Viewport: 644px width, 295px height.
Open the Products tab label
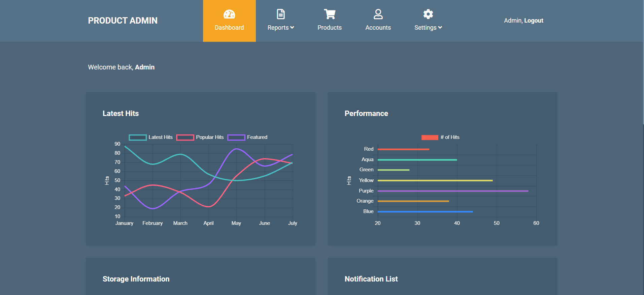(330, 28)
